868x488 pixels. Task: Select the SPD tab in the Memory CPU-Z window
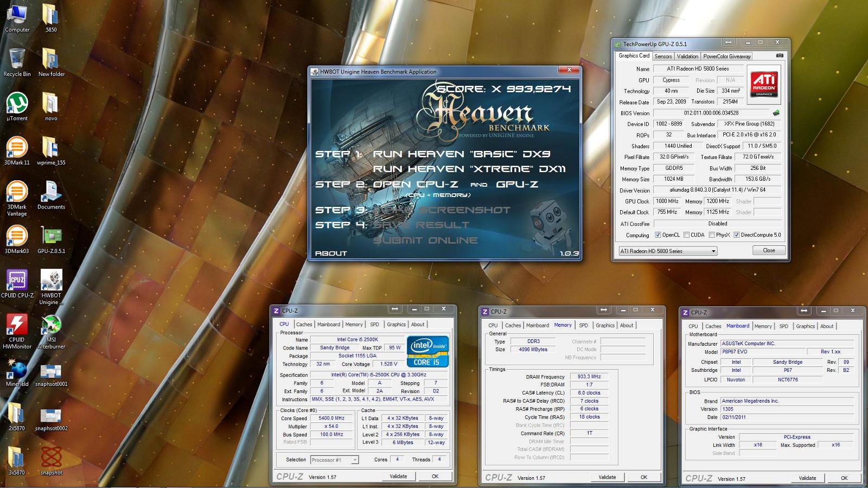click(583, 326)
